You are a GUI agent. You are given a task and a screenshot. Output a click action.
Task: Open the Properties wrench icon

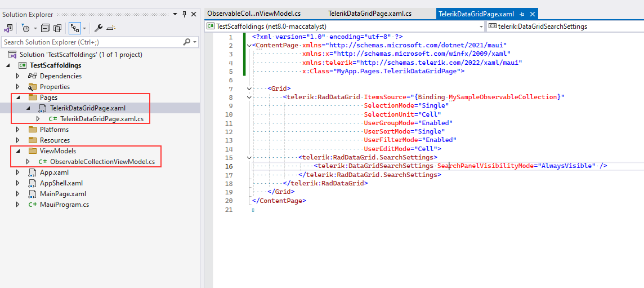(98, 28)
